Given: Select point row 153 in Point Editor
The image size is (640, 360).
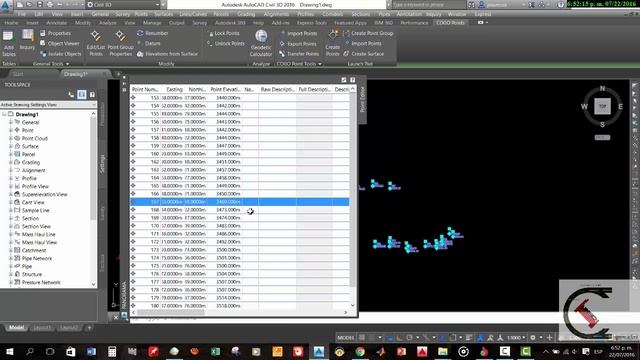Looking at the screenshot, I should tap(240, 98).
